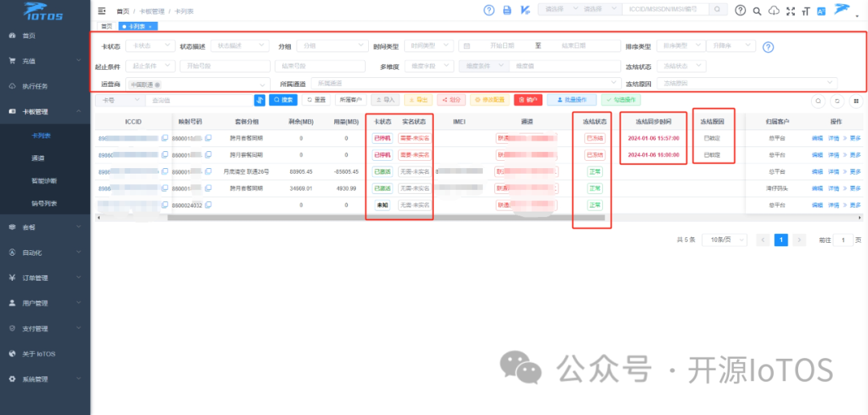Open 执行任务 in the sidebar
Screen dimensions: 868x415
[x=45, y=86]
